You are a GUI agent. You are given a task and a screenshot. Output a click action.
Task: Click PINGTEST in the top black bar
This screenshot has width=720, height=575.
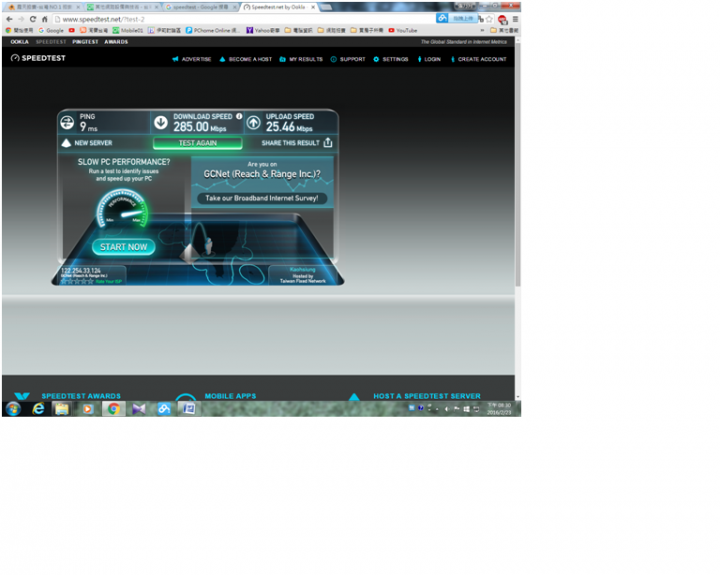pos(85,42)
